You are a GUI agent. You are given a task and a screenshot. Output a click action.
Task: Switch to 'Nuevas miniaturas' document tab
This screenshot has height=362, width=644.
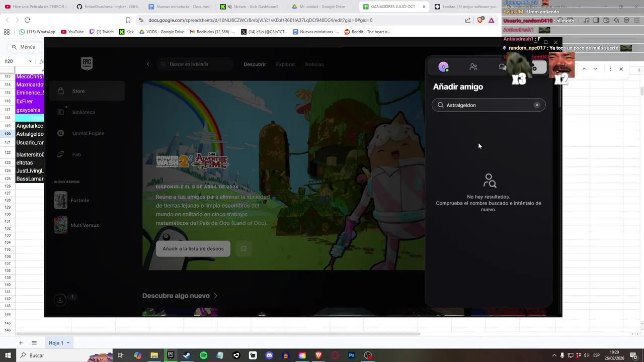(180, 7)
